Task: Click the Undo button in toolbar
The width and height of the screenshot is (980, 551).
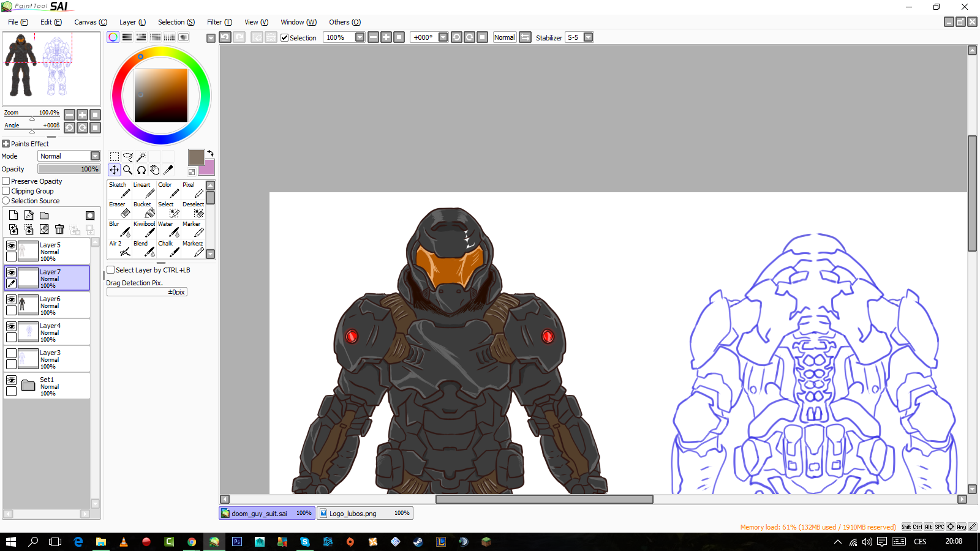Action: (x=225, y=37)
